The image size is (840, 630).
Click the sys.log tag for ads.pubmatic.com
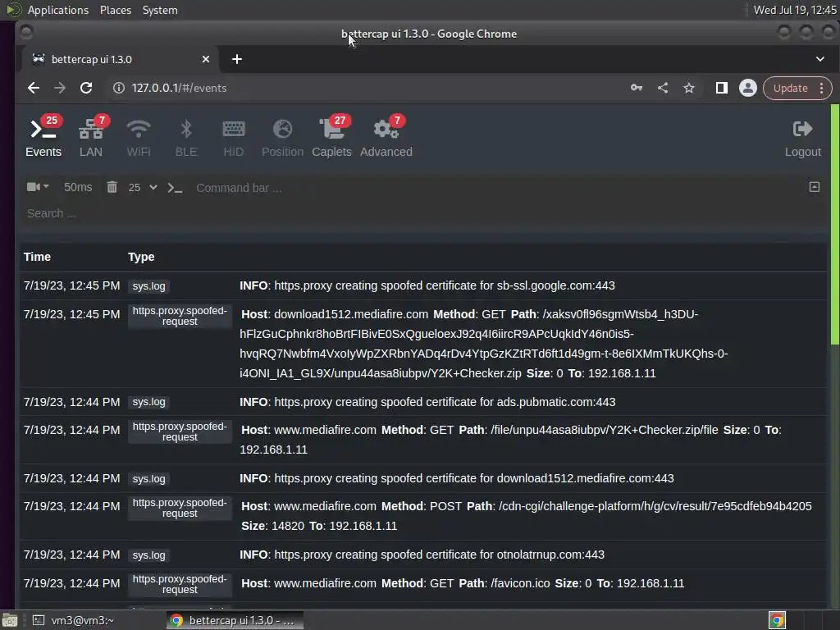point(149,402)
